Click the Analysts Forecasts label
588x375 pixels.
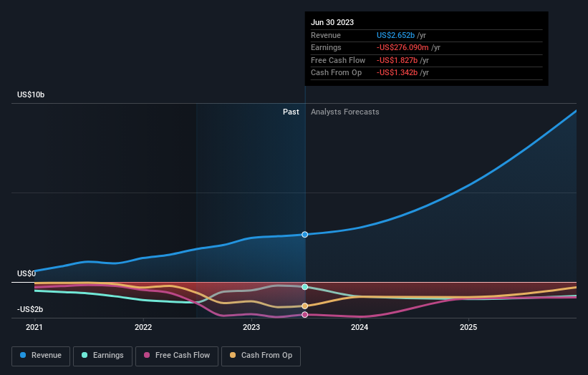(345, 112)
